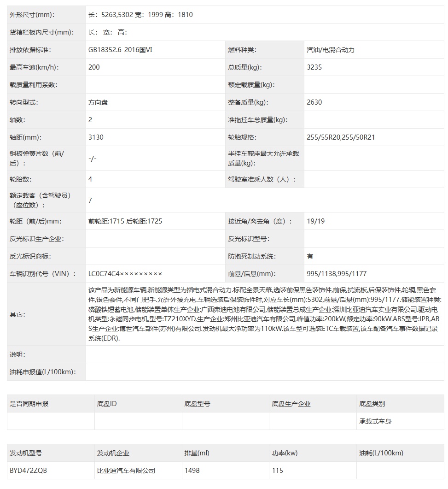Click the 整备质量(kg) label

click(248, 102)
